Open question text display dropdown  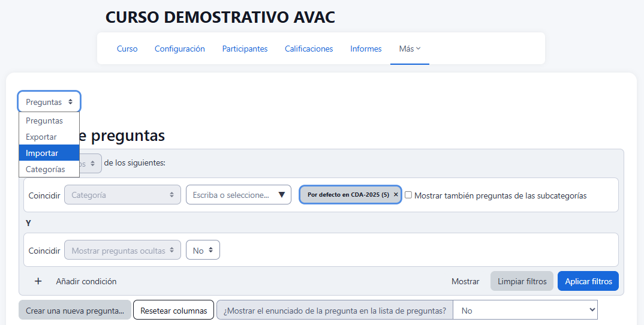(525, 311)
